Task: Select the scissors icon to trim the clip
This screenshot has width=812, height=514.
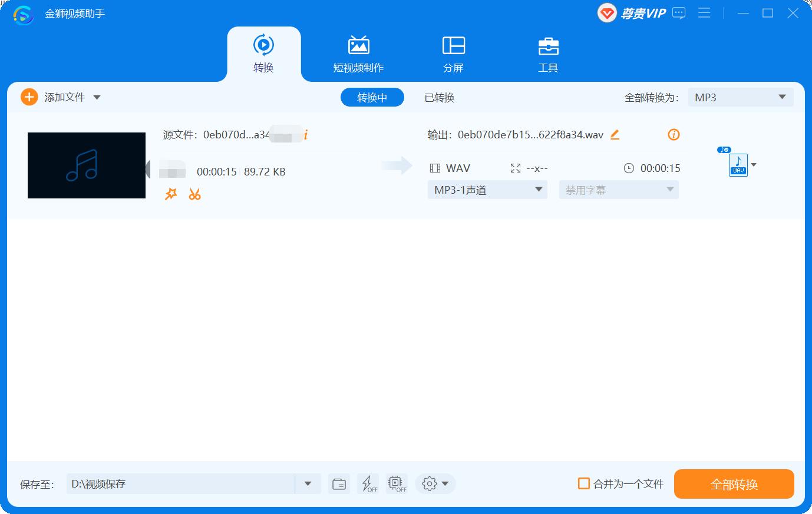Action: point(194,194)
